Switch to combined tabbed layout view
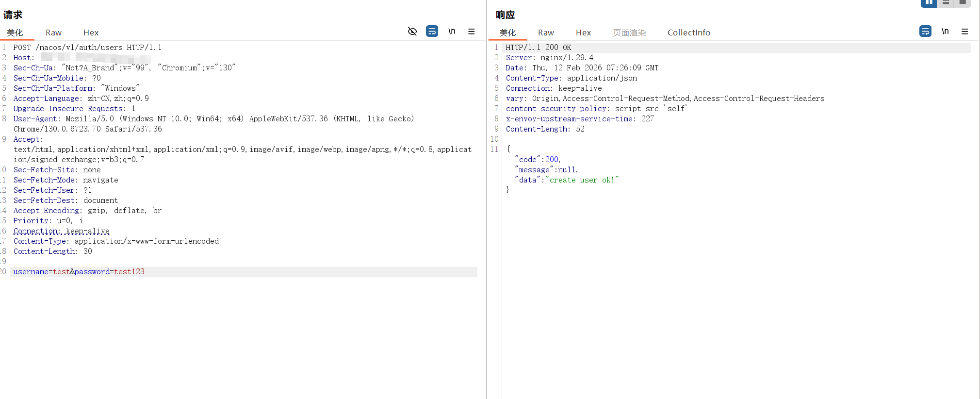Screen dimensions: 980x399 point(963,3)
